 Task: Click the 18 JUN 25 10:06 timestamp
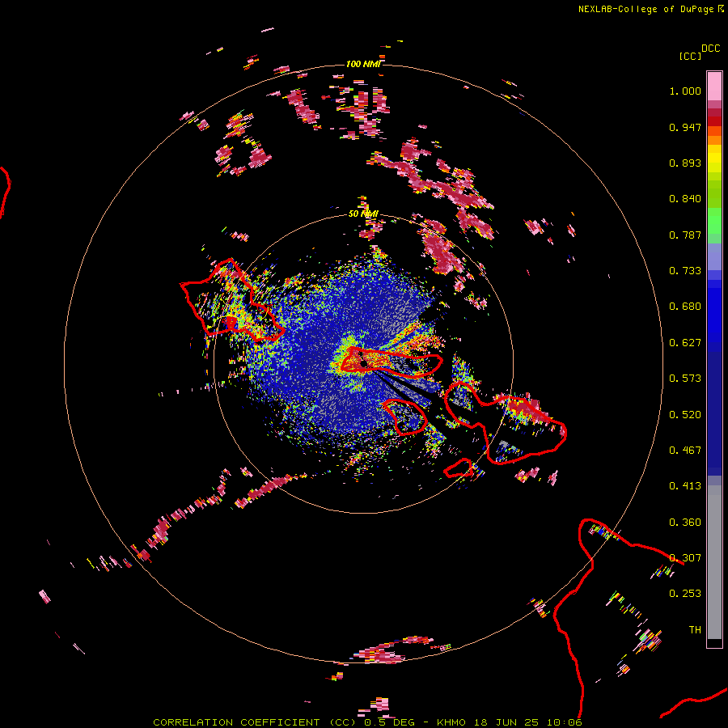(528, 722)
